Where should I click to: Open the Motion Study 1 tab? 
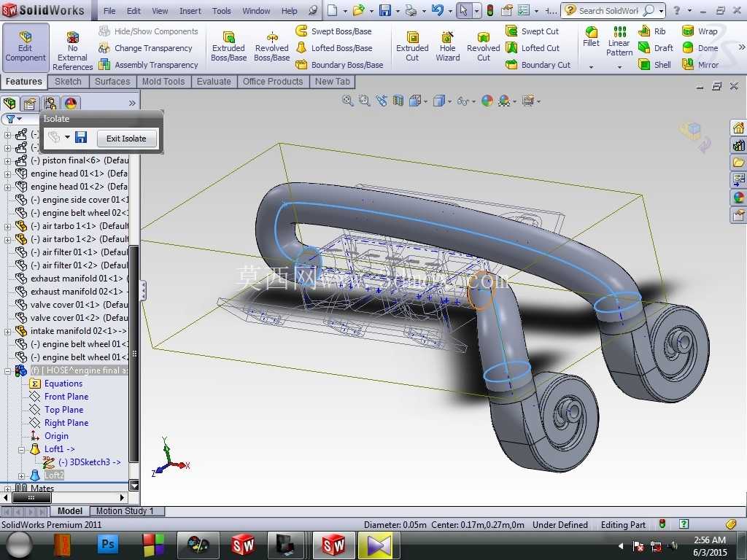125,511
